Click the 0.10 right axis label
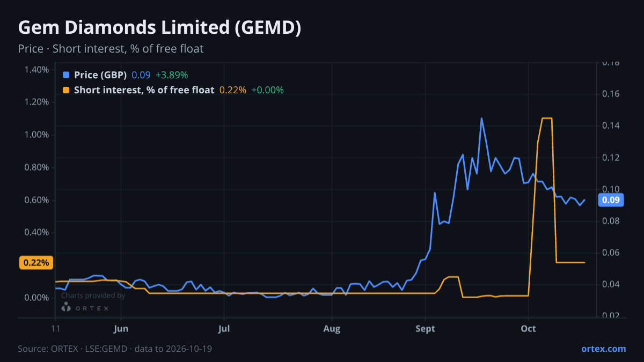The image size is (644, 362). 611,189
